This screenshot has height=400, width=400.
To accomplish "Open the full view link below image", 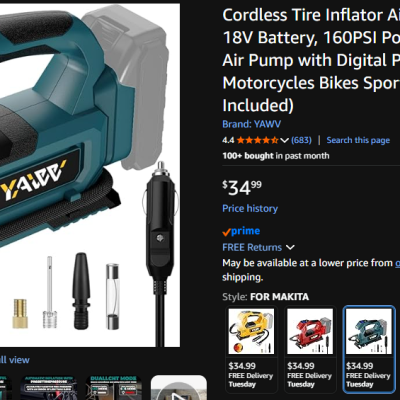I will click(x=14, y=360).
